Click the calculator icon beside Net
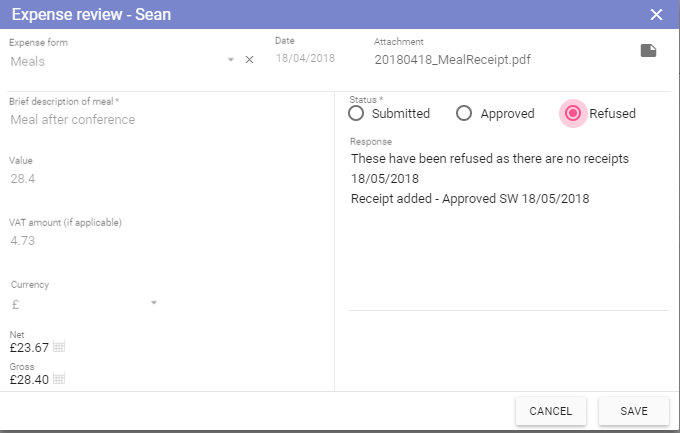 59,347
